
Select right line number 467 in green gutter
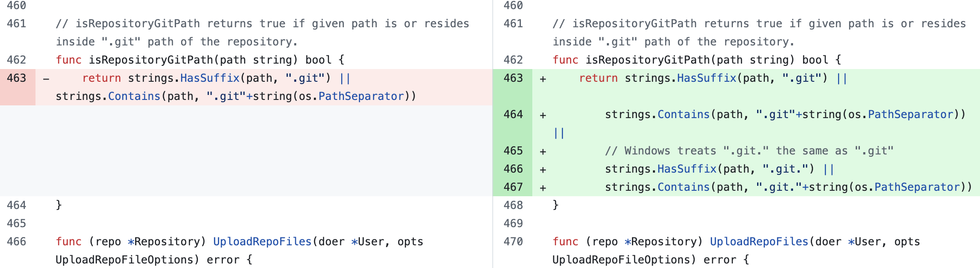point(513,187)
